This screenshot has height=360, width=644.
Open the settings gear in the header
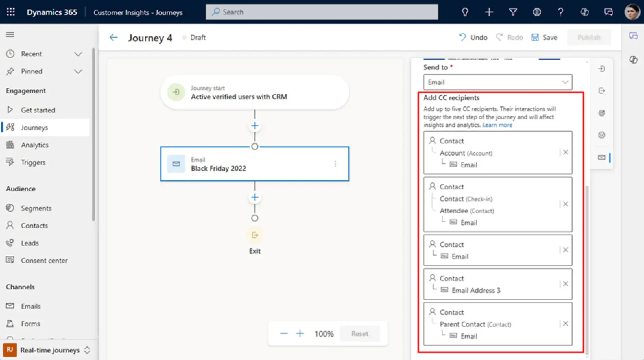(537, 12)
